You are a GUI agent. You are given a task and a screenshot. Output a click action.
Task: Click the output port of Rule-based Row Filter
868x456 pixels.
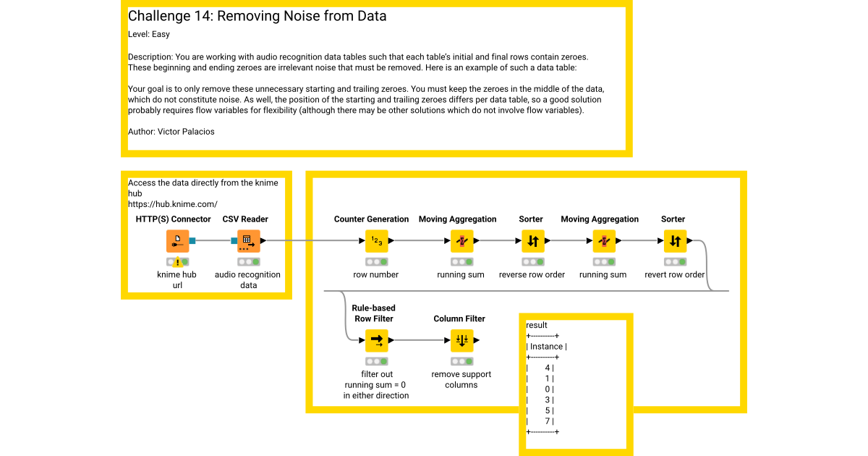pos(390,340)
